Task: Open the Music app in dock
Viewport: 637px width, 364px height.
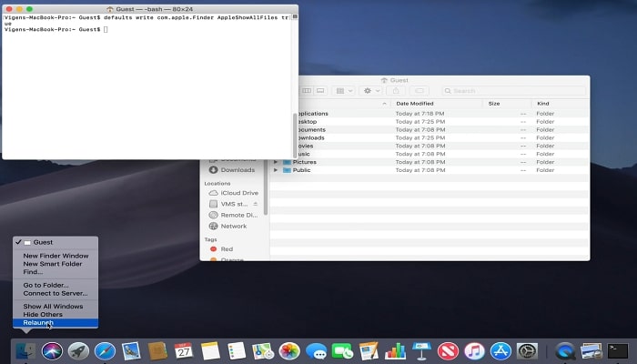Action: 473,350
